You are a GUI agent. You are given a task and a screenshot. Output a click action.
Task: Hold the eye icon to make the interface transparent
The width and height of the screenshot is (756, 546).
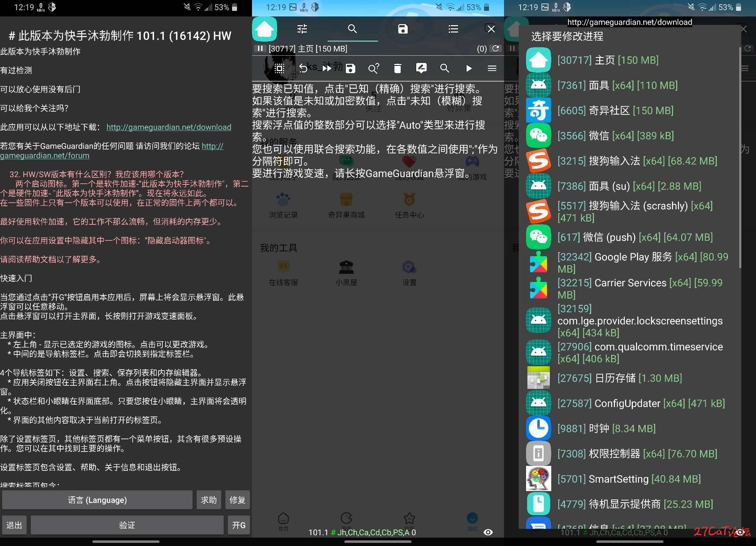pos(488,532)
